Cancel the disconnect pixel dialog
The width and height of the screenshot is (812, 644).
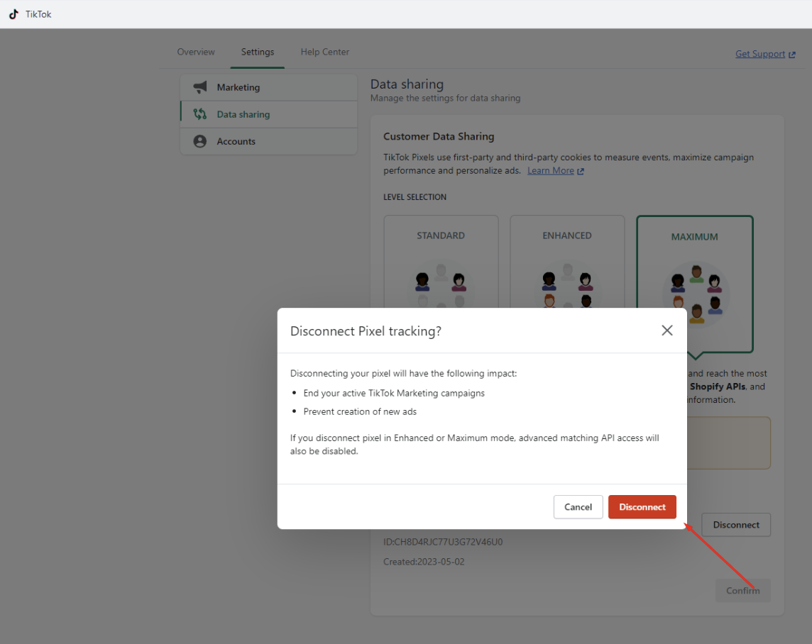point(578,507)
